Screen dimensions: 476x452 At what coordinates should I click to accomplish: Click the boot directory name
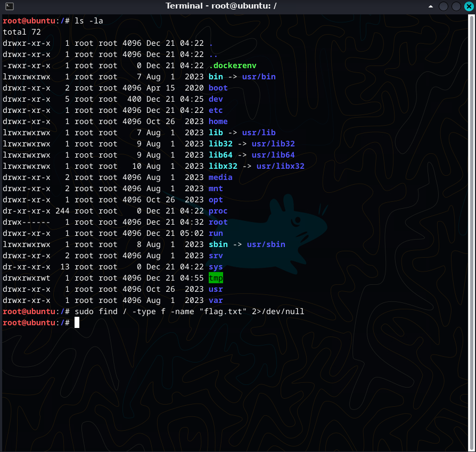click(218, 88)
